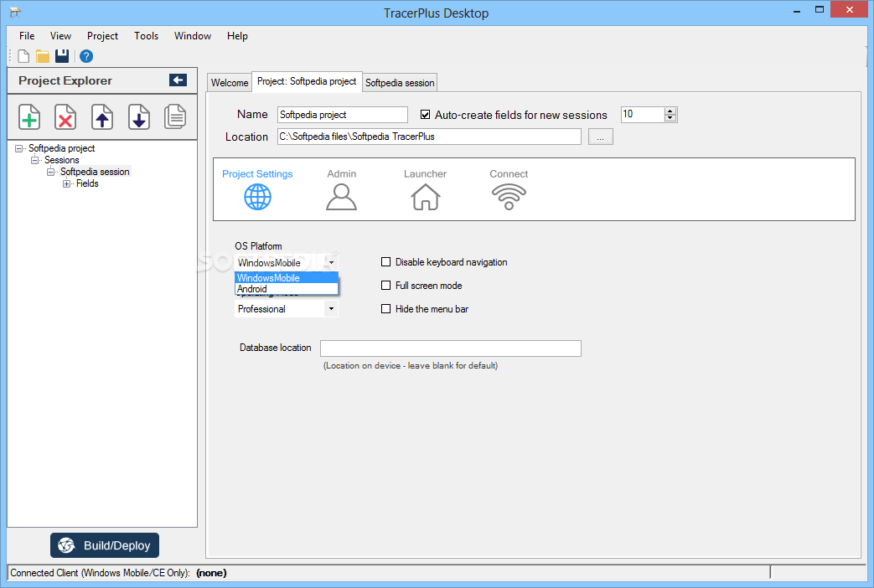Viewport: 874px width, 588px height.
Task: Click into the Database location field
Action: click(x=450, y=348)
